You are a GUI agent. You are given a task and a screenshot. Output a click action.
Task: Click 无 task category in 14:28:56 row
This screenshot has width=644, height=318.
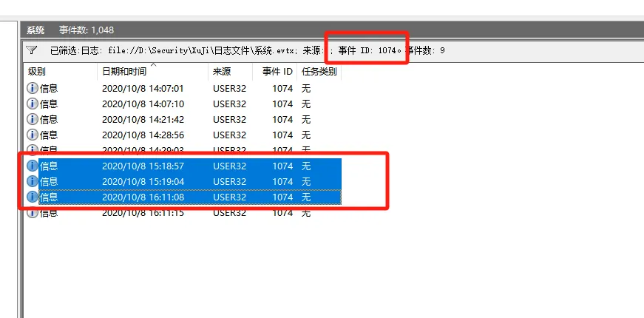(306, 135)
